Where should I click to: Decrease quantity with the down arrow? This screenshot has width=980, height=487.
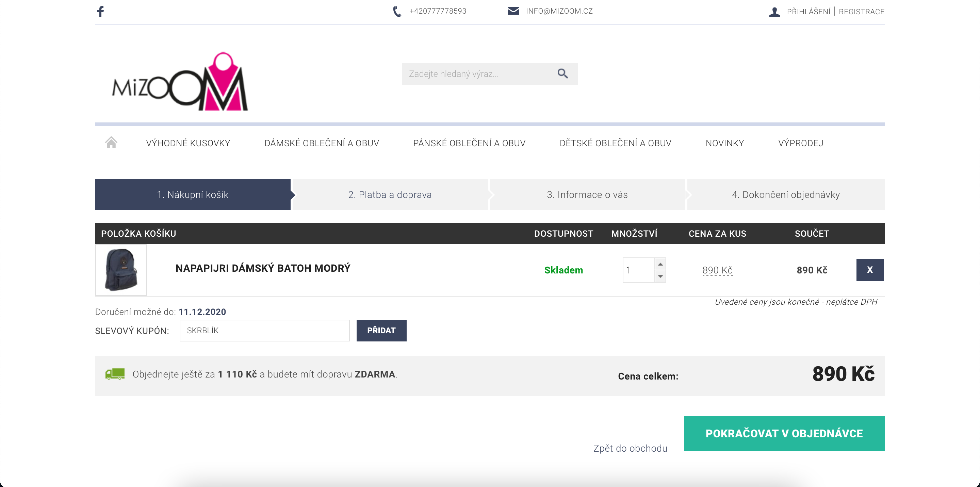660,276
